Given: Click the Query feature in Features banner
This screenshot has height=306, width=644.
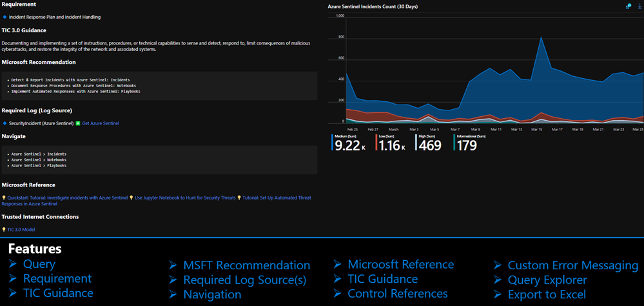Looking at the screenshot, I should (x=39, y=264).
